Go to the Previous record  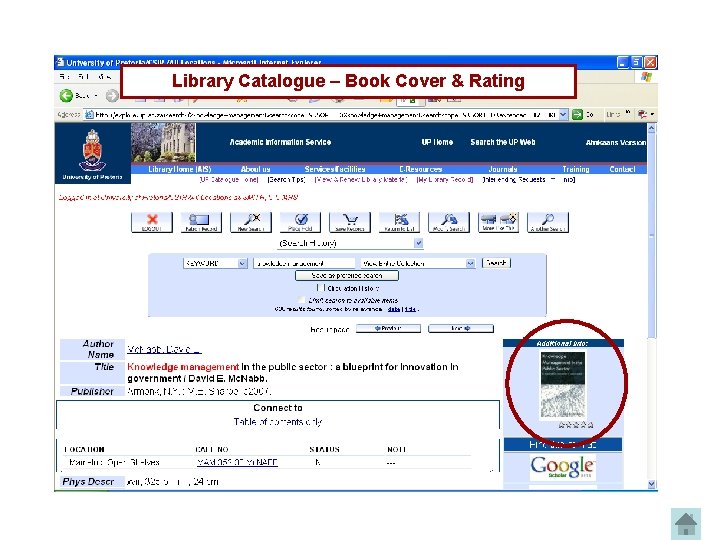tap(388, 328)
